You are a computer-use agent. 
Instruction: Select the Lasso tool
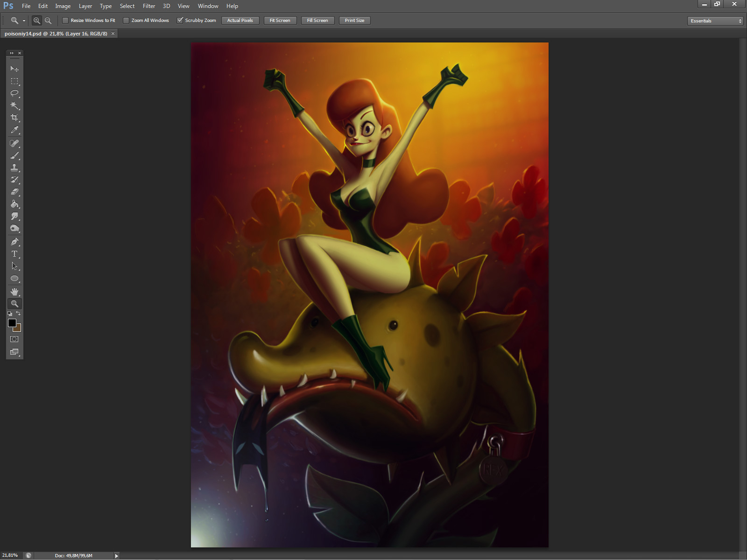point(14,93)
